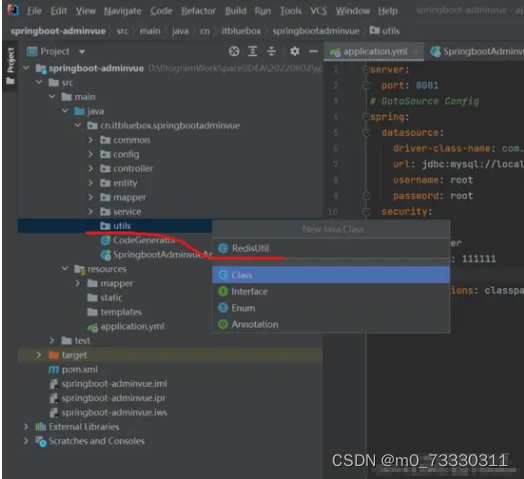Click the Scratches and Consoles icon
The height and width of the screenshot is (479, 524).
point(41,441)
